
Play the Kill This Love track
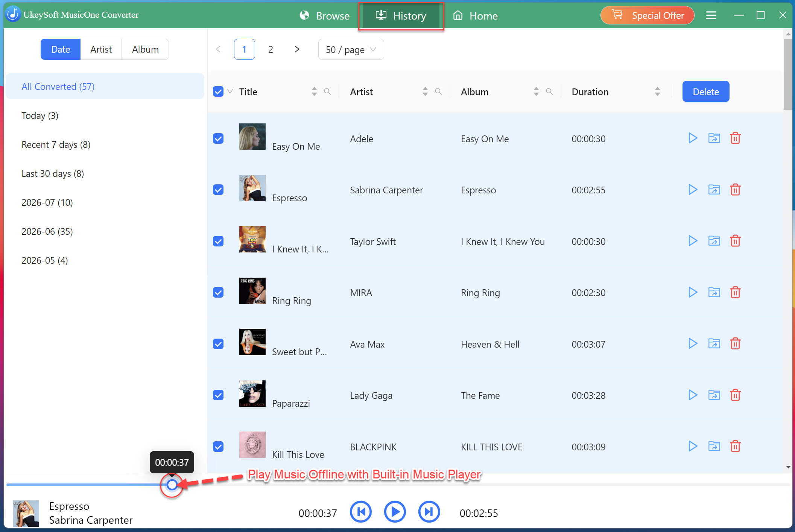point(693,446)
